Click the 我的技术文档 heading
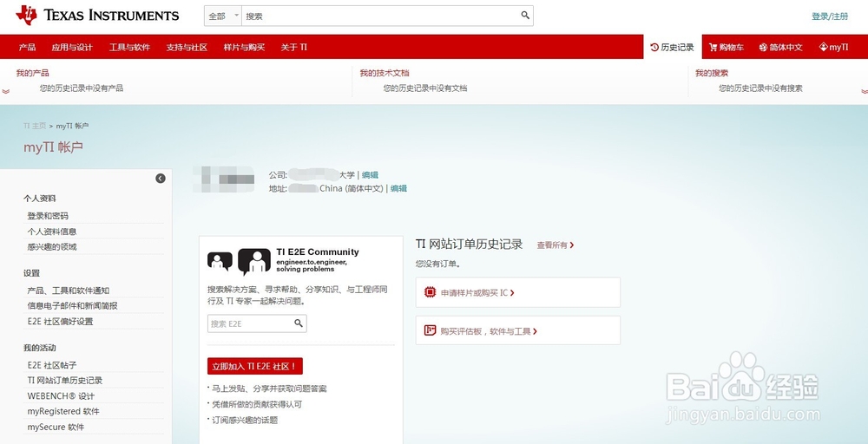Viewport: 868px width, 444px height. click(385, 73)
